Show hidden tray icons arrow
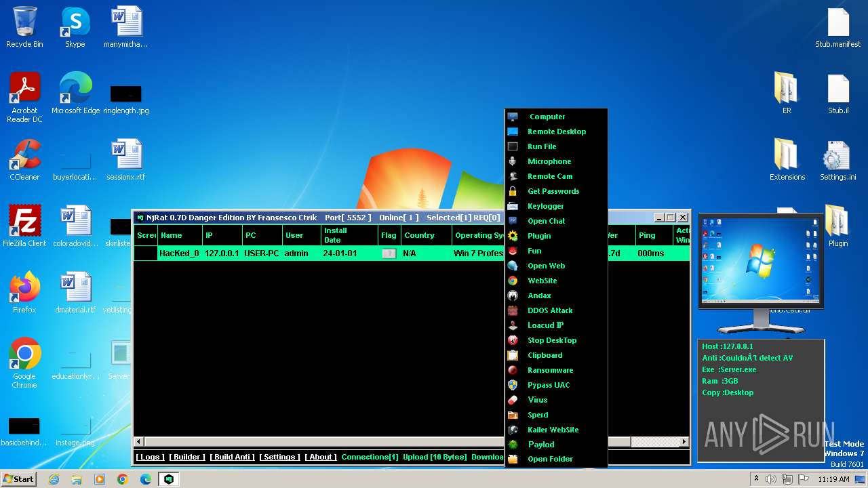Screen dimensions: 868x488 756,479
